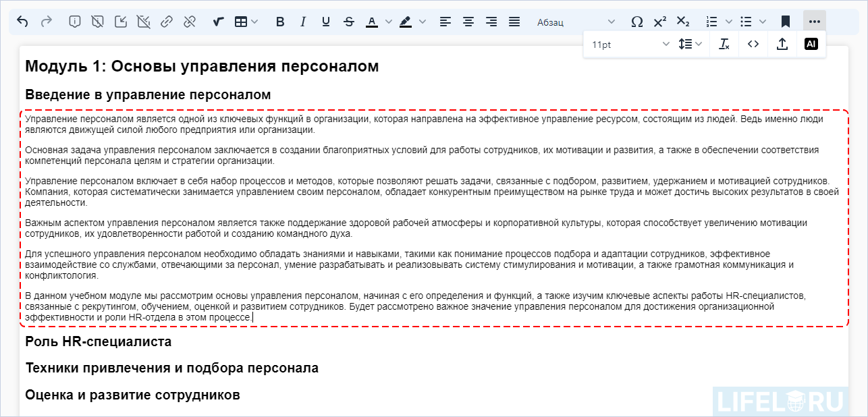Open the AI assistant

(x=810, y=43)
